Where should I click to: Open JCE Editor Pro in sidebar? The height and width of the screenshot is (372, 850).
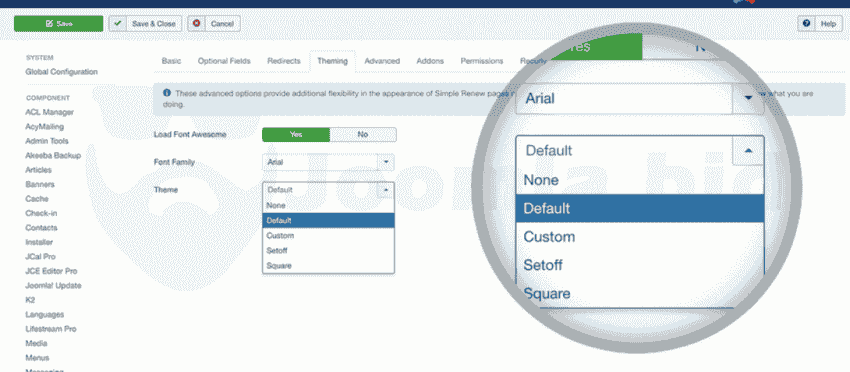click(x=51, y=271)
